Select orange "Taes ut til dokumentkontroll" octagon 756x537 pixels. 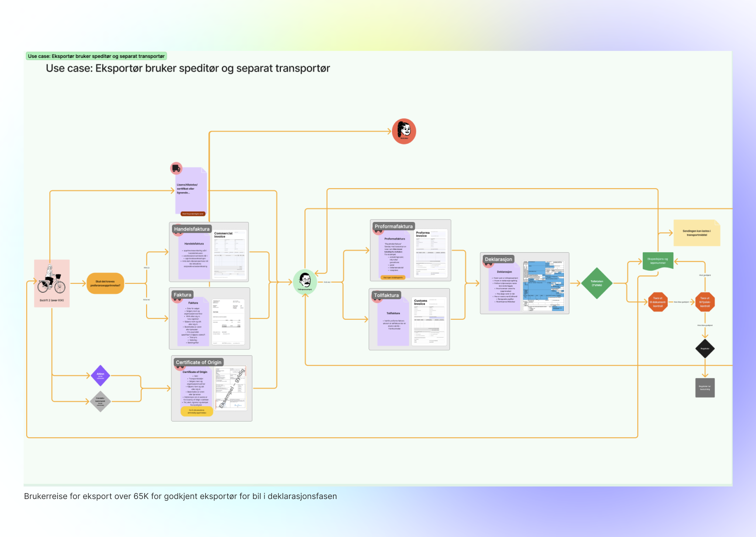click(x=657, y=302)
